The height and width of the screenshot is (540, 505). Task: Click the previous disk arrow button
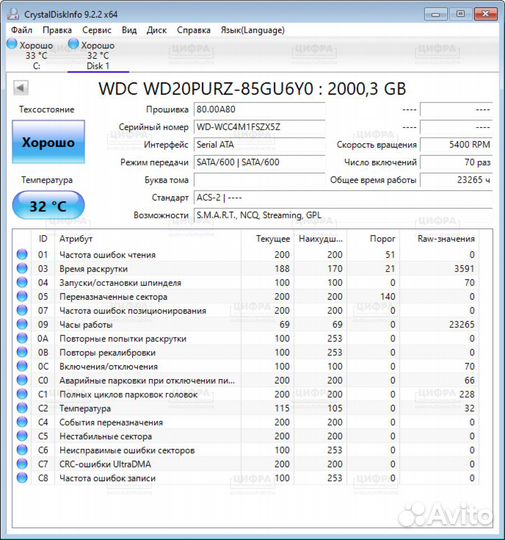(21, 88)
